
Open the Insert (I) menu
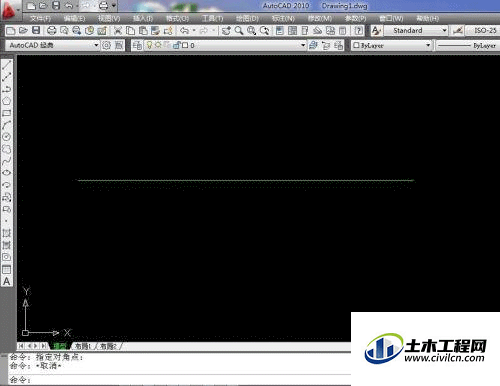(143, 19)
